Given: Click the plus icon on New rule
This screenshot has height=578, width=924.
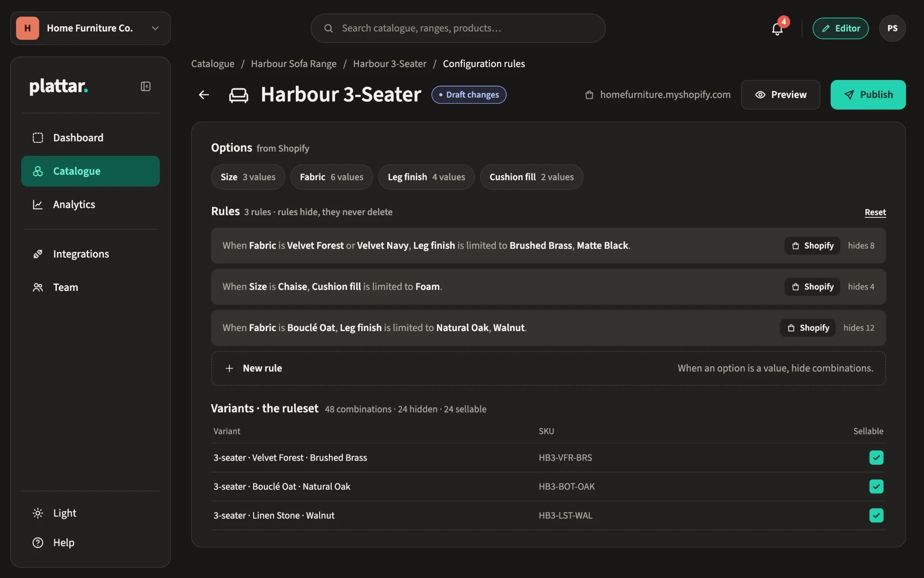Looking at the screenshot, I should (x=229, y=368).
